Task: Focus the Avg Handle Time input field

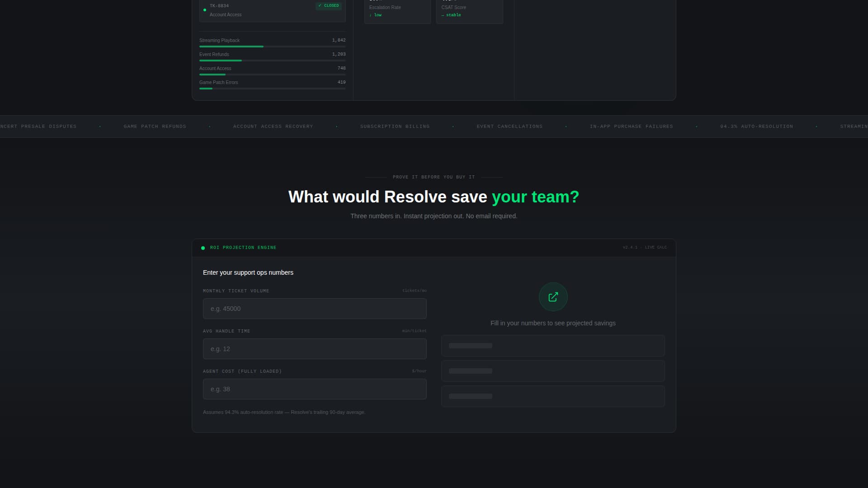Action: pyautogui.click(x=315, y=349)
